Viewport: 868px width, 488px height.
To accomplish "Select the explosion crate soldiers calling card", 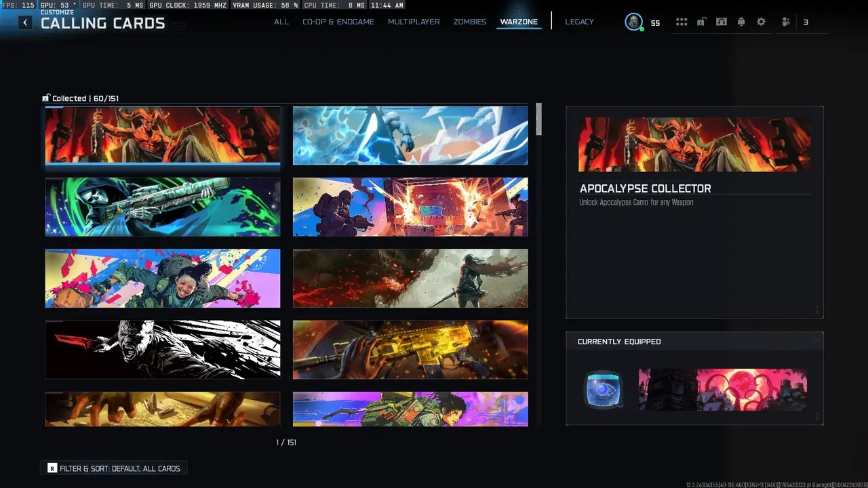I will (x=410, y=207).
